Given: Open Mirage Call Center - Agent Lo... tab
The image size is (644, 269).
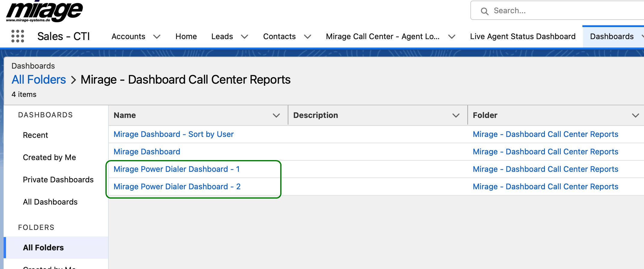Looking at the screenshot, I should [383, 36].
